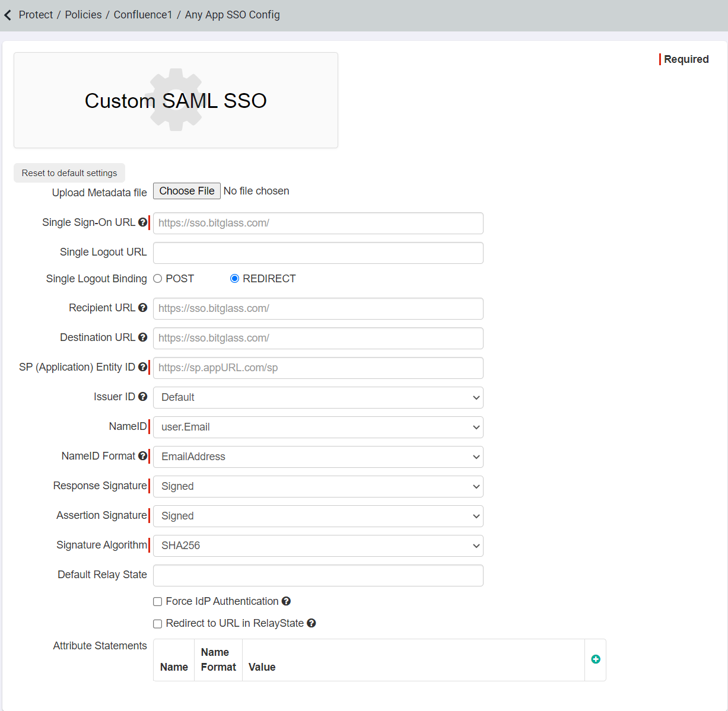Click the NameID Format help icon

coord(143,455)
